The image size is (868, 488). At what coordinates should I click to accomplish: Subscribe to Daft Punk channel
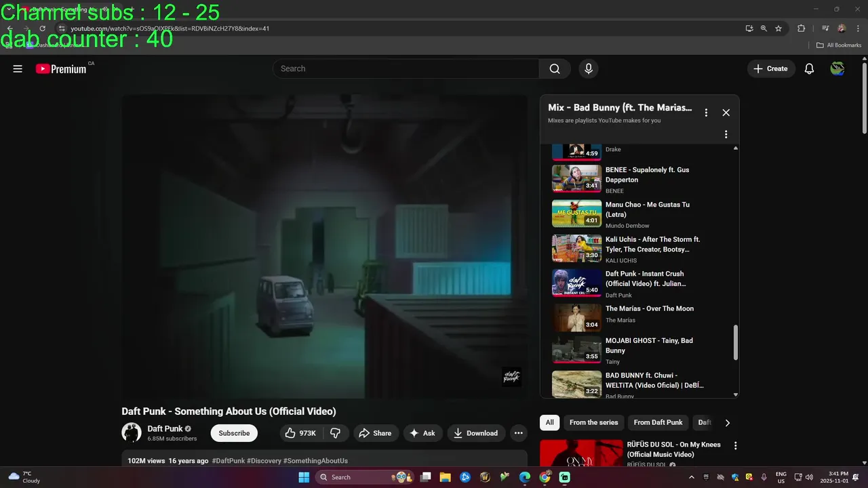click(234, 433)
